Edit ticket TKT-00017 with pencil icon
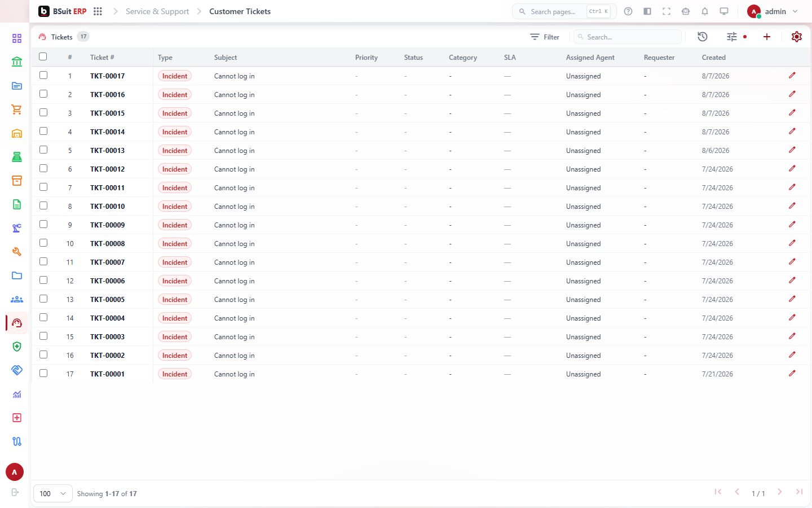 point(792,75)
